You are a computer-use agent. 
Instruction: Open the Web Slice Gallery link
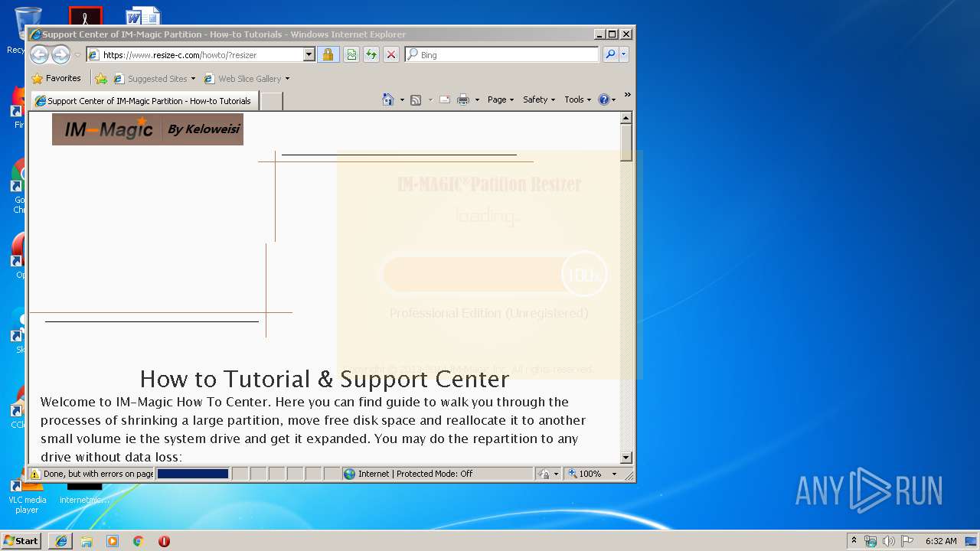coord(242,78)
